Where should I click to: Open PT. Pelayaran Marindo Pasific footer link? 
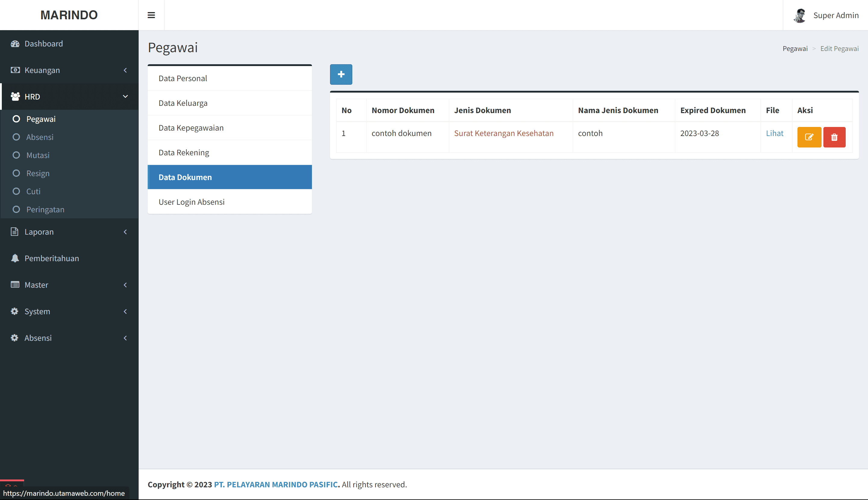[x=275, y=484]
